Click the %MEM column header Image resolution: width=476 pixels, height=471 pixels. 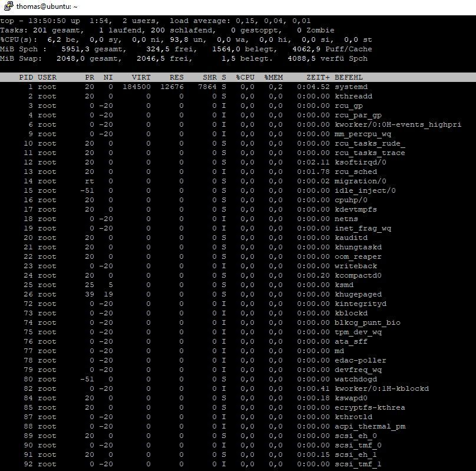click(273, 77)
